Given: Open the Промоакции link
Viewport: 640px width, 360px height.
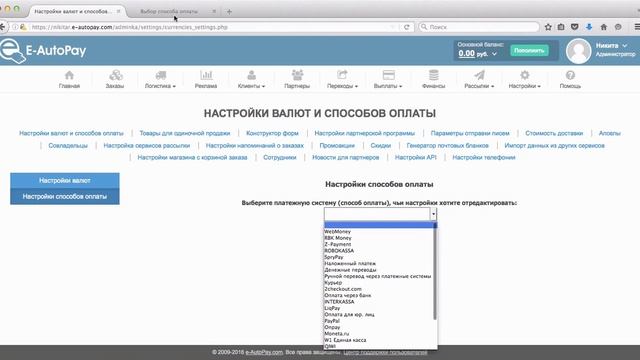Looking at the screenshot, I should coord(337,145).
